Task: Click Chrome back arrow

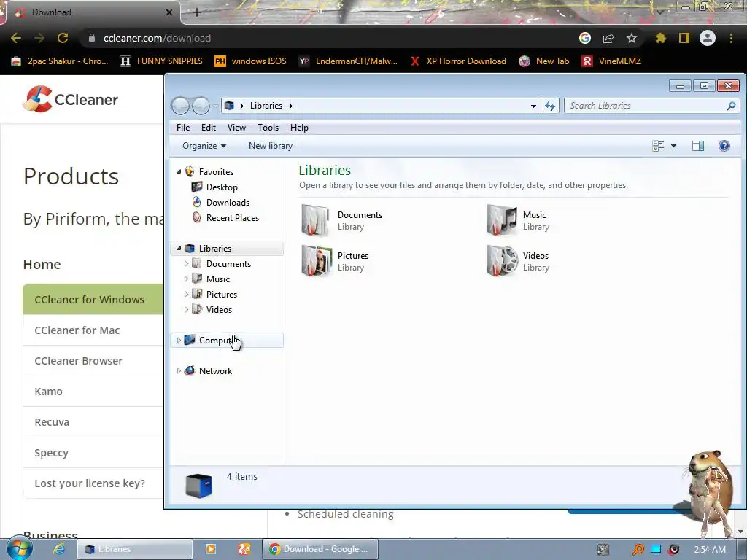Action: [16, 38]
